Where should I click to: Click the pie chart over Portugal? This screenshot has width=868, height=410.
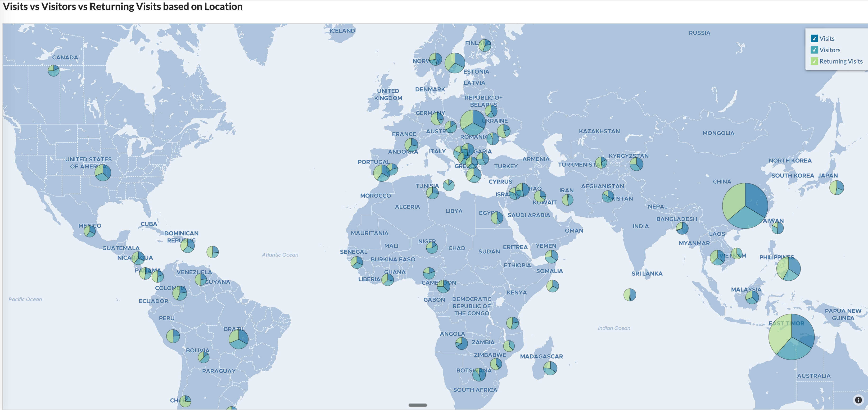tap(382, 173)
